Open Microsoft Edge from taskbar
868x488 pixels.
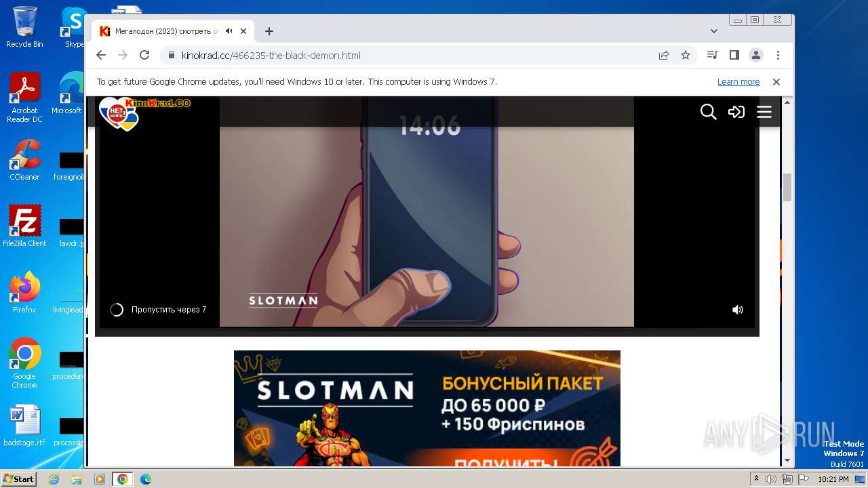click(146, 479)
